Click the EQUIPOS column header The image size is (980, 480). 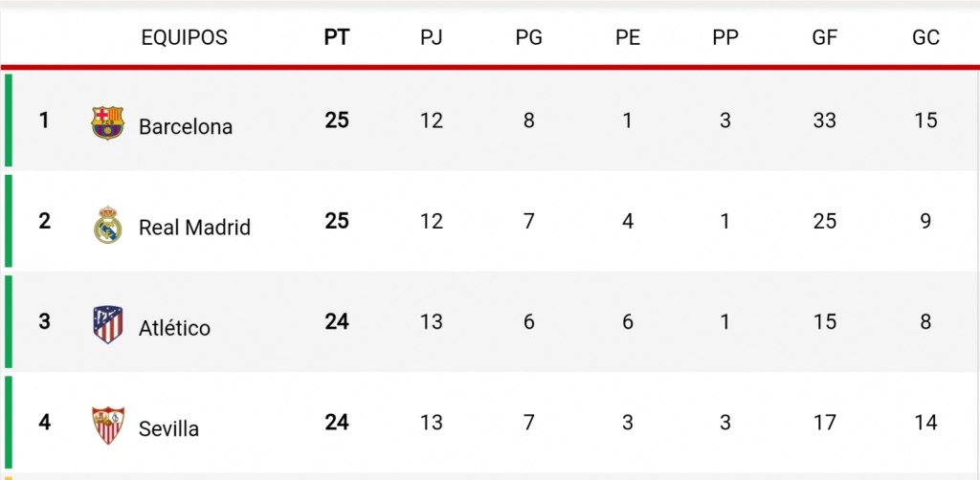coord(184,37)
